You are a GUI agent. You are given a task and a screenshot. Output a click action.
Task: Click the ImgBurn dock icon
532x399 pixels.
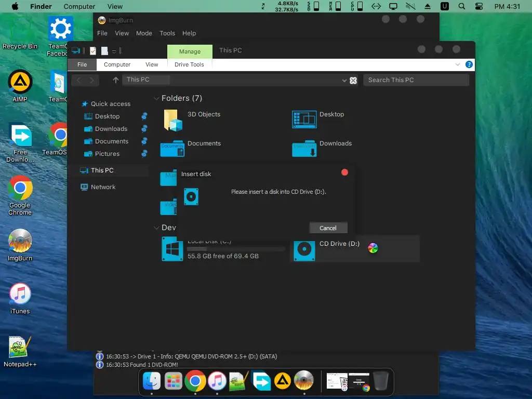coord(304,381)
